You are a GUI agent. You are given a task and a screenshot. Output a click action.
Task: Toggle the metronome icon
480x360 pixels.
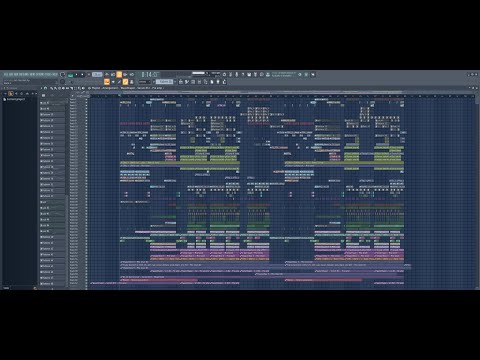pyautogui.click(x=107, y=75)
